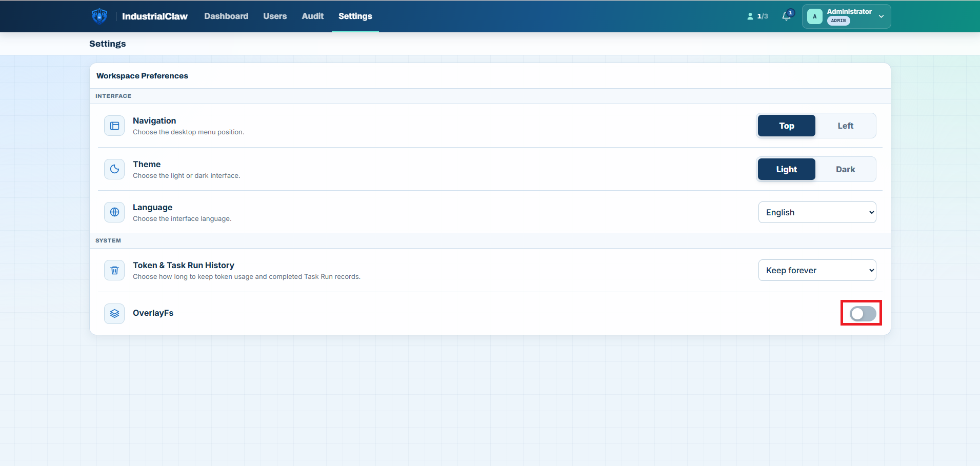Click the INTERFACE section header
The image size is (980, 466).
pyautogui.click(x=113, y=96)
